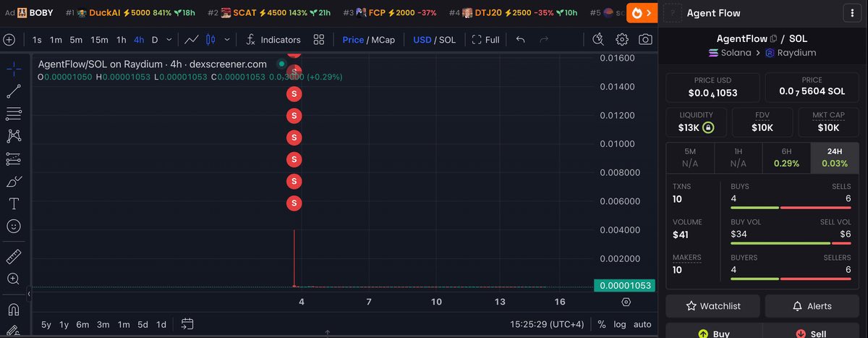Set interval to D
The image size is (868, 338).
155,40
